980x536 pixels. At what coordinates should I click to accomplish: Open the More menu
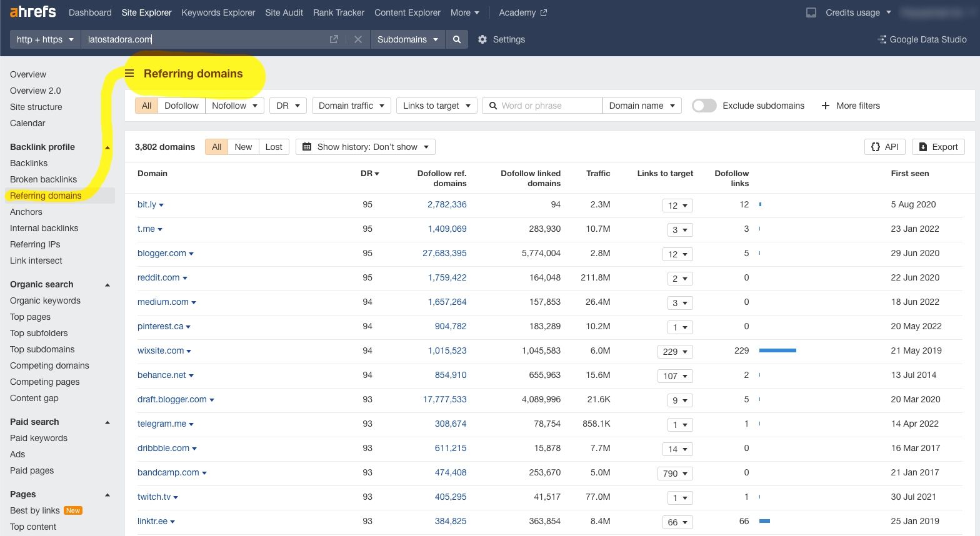(x=465, y=12)
